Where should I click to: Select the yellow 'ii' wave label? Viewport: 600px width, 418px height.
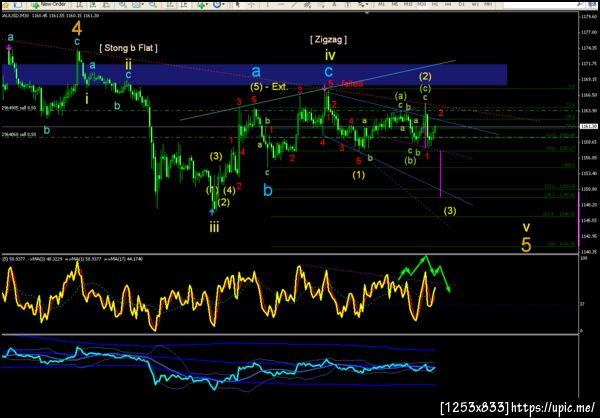tap(129, 64)
